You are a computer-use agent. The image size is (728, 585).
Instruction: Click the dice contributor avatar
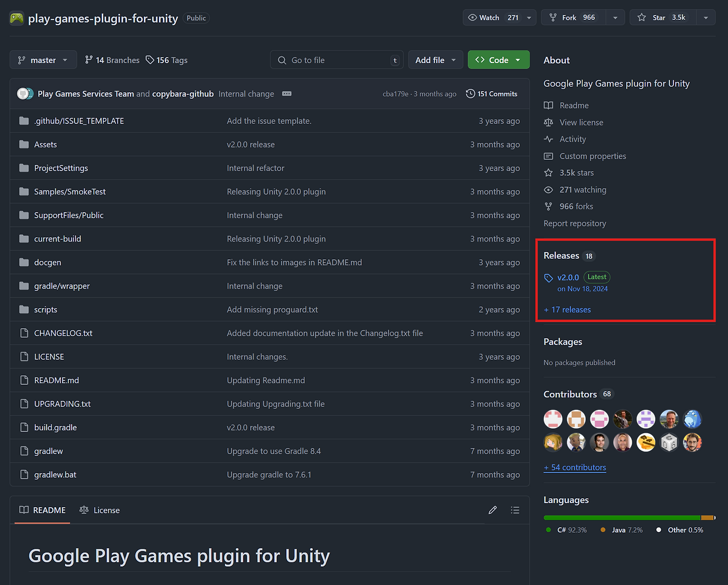point(669,442)
